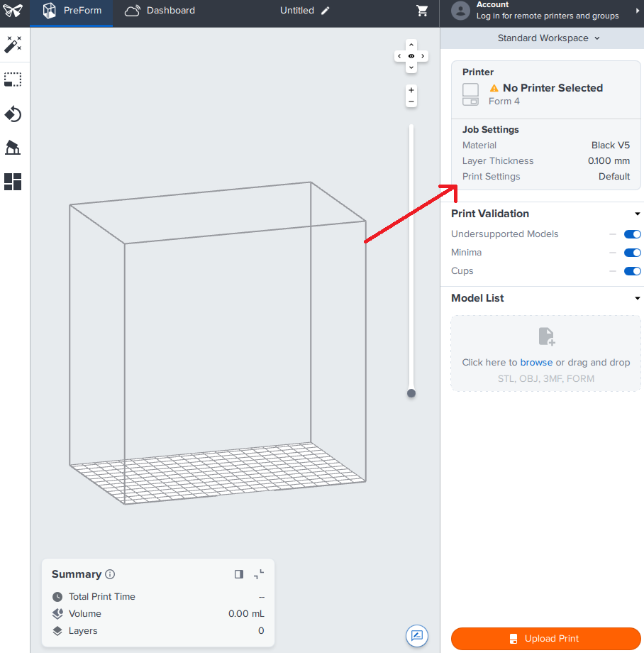Screen dimensions: 644x653
Task: Click the pencil icon to rename Untitled
Action: (x=326, y=11)
